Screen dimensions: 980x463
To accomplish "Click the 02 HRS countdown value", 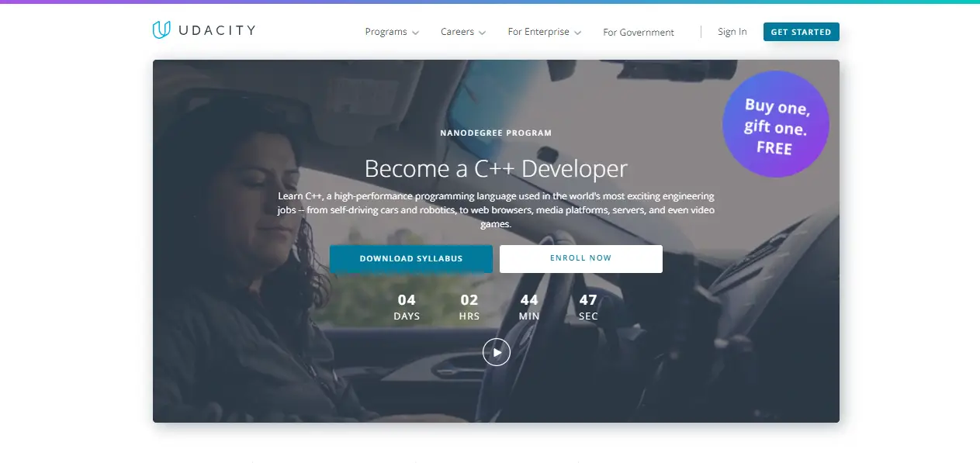I will (469, 307).
